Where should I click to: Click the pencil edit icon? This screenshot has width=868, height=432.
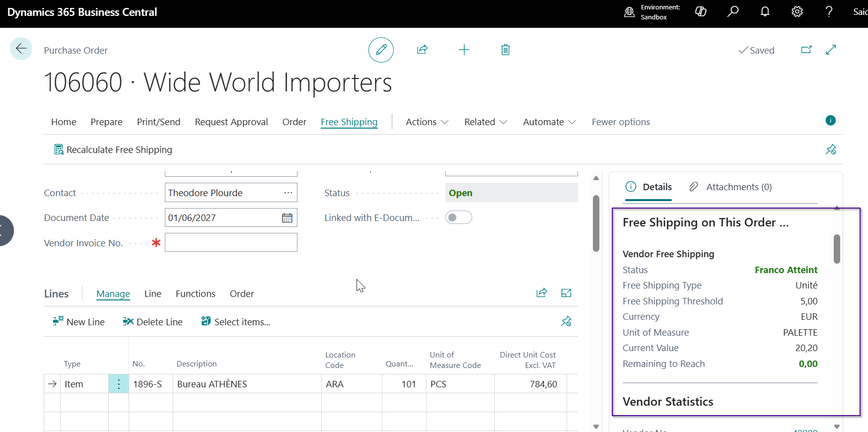pos(381,50)
